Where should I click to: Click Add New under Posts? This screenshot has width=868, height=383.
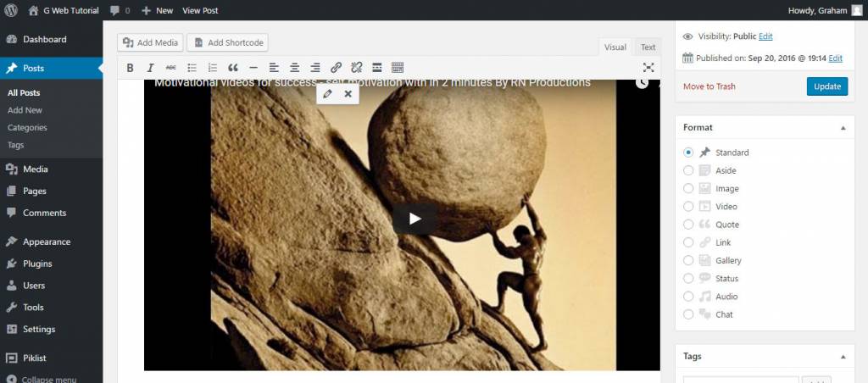point(25,110)
